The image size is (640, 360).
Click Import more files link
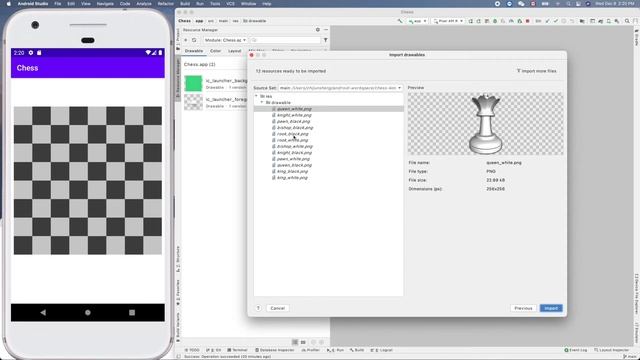click(x=536, y=71)
